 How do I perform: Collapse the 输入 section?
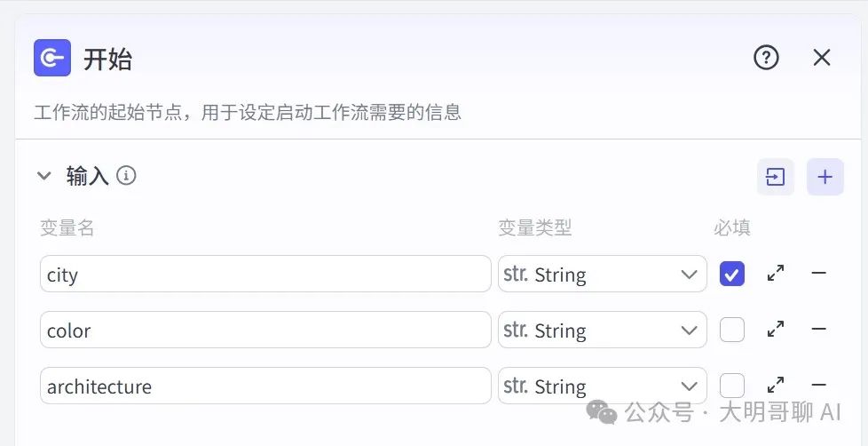44,176
